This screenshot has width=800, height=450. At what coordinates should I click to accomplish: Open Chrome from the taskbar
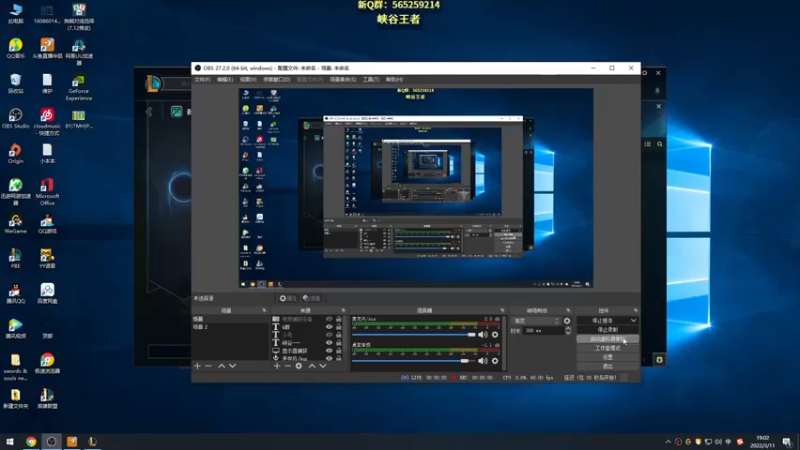[x=31, y=442]
